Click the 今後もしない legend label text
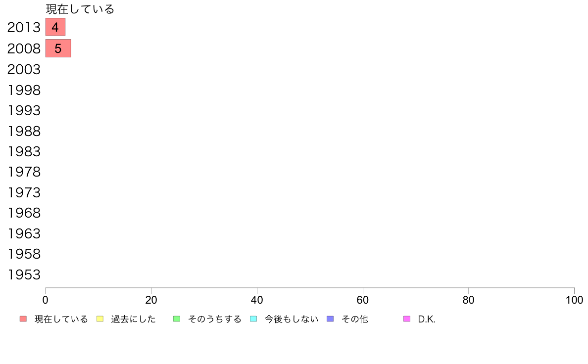588x364 pixels. 292,319
